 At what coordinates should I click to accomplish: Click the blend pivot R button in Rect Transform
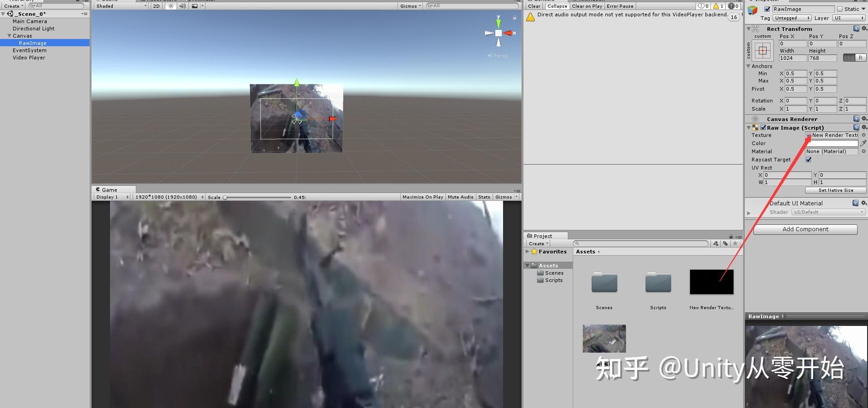tap(860, 58)
